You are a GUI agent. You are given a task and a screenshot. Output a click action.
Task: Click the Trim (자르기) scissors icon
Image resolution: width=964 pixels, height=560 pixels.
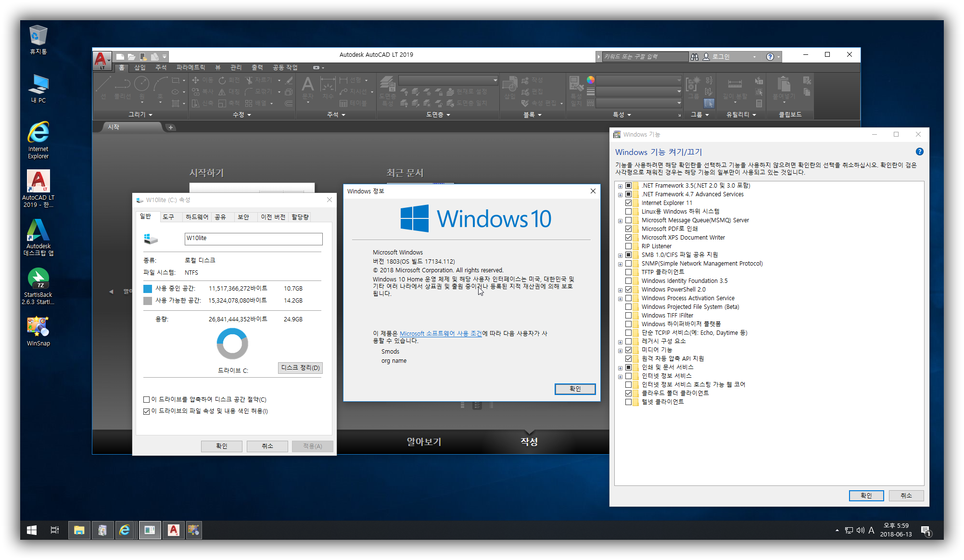249,80
